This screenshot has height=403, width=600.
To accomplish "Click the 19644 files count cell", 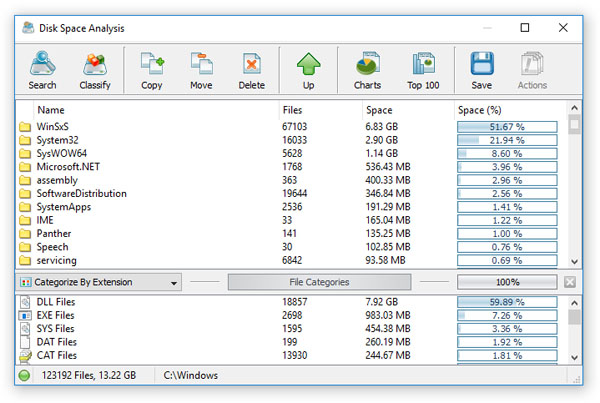I will point(295,194).
